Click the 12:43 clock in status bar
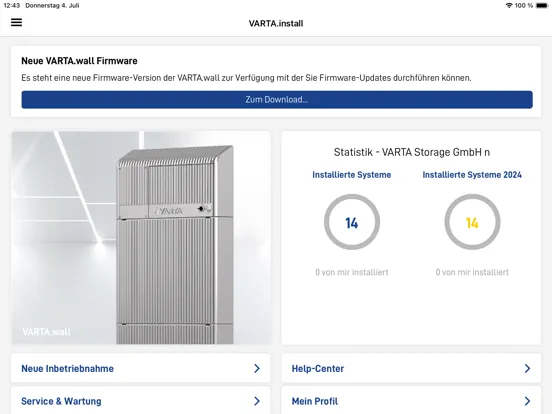552x414 pixels. coord(12,5)
